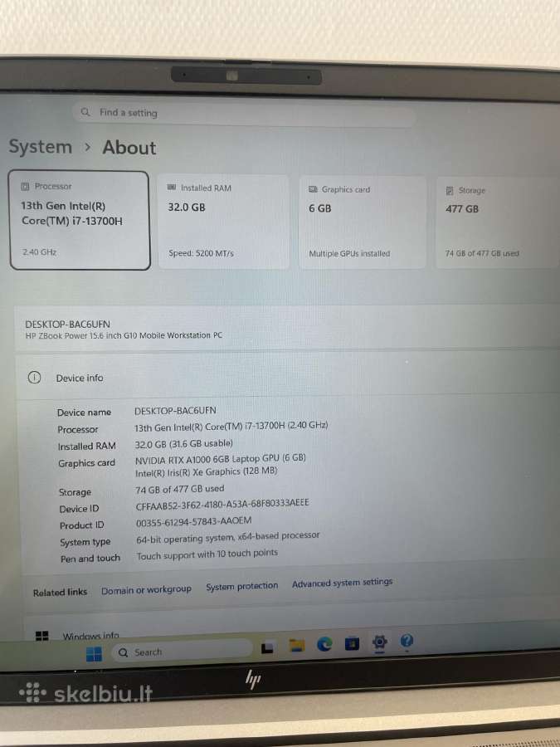The width and height of the screenshot is (560, 747).
Task: Select Touch support with 10 touch points
Action: (207, 554)
